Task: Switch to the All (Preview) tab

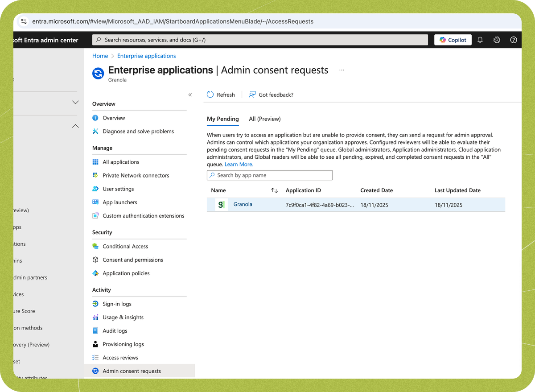Action: click(265, 119)
